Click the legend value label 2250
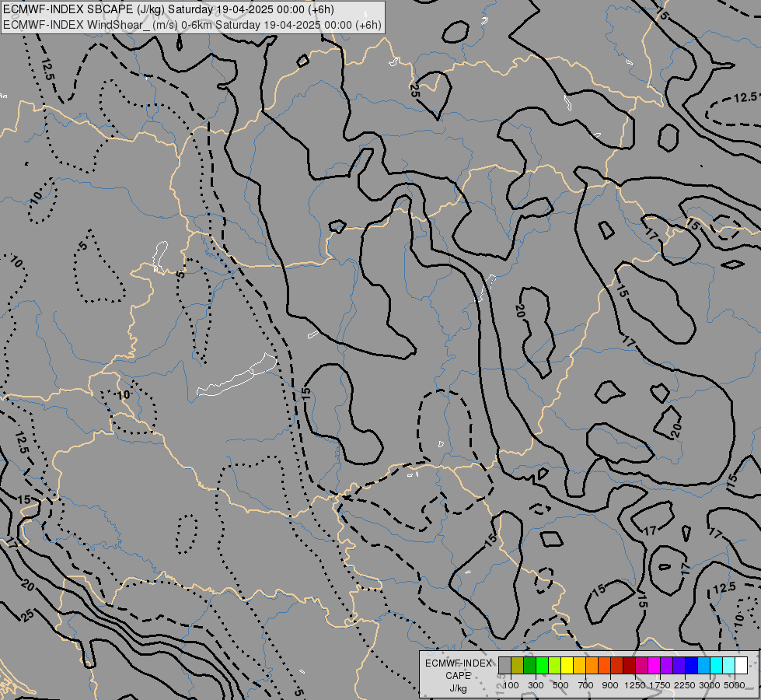 coord(684,685)
